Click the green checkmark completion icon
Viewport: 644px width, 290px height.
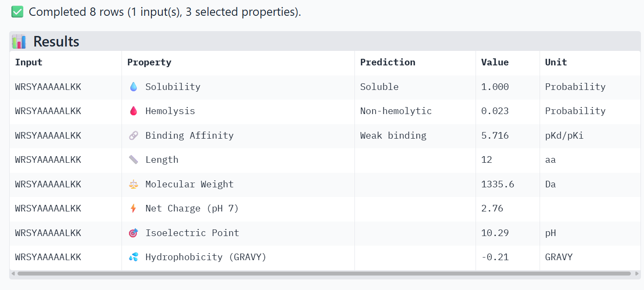click(17, 12)
